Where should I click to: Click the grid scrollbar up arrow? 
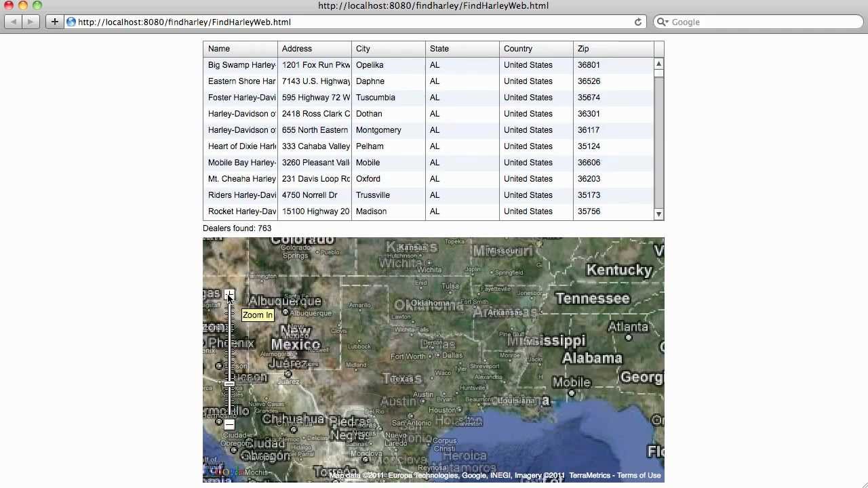click(658, 64)
